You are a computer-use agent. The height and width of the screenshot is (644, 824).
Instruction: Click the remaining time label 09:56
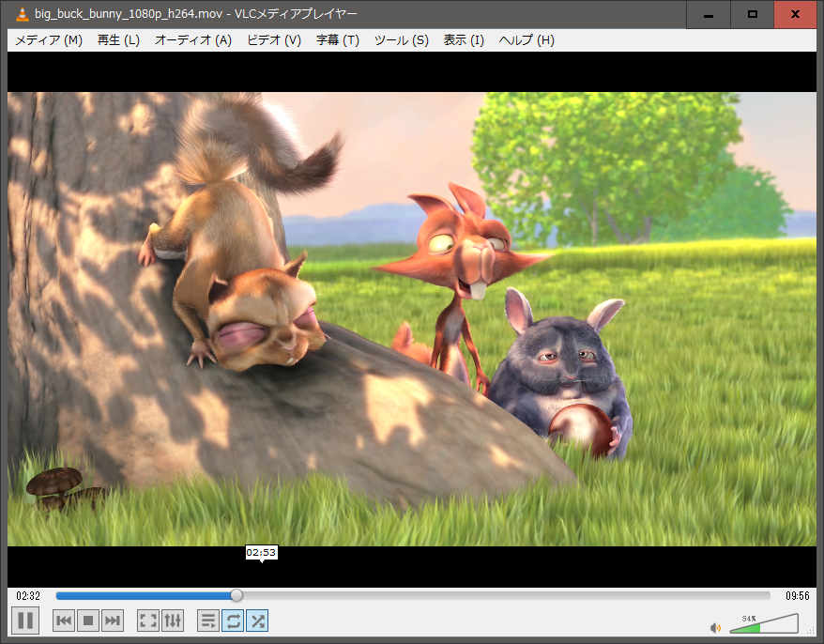797,596
